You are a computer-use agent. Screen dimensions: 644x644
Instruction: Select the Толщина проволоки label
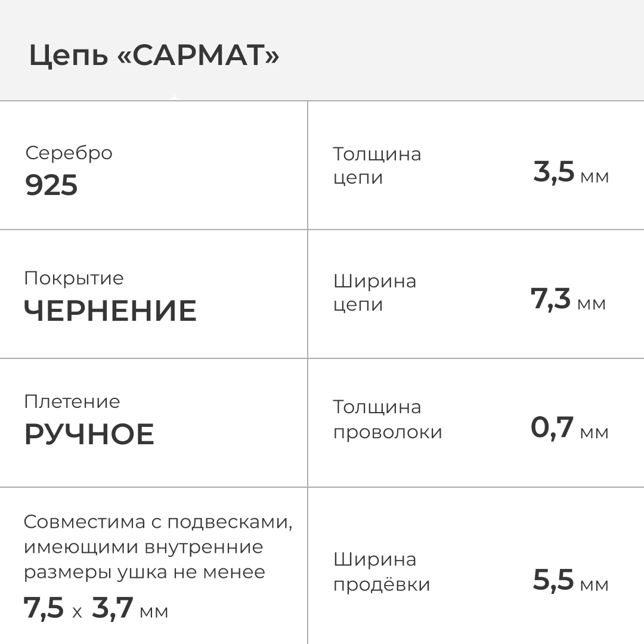coord(388,419)
